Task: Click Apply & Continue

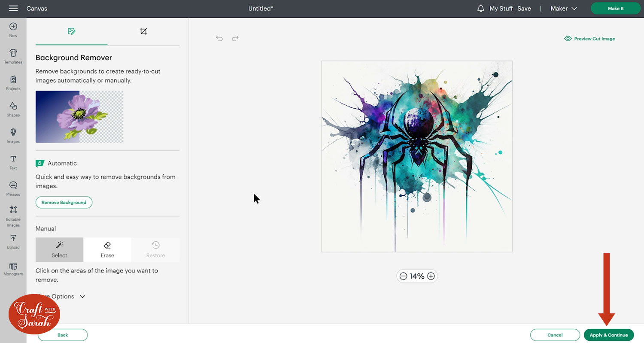Action: (x=609, y=335)
